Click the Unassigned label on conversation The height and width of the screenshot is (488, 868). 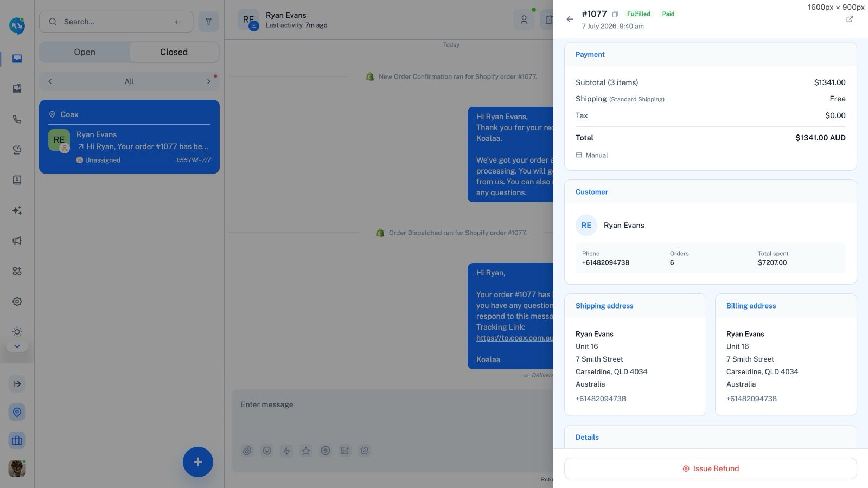coord(103,160)
